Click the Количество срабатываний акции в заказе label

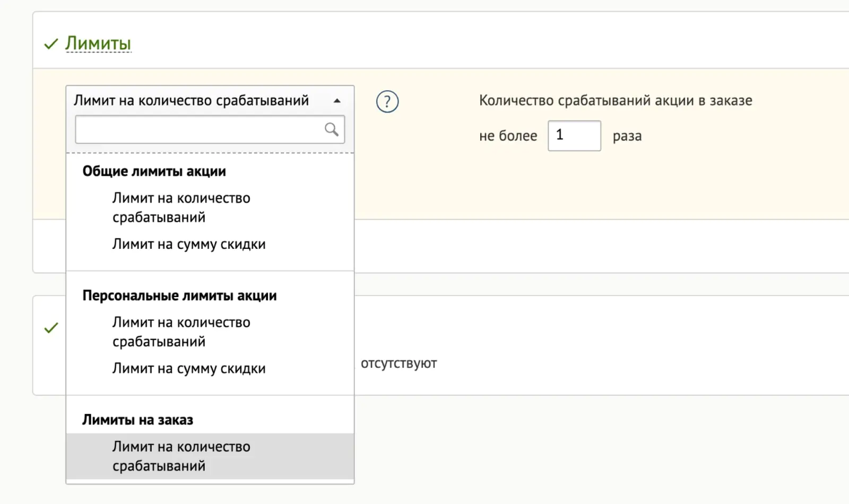point(616,100)
